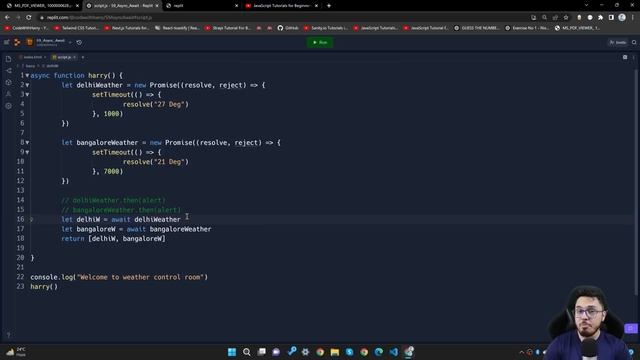
Task: Open the Multiplayer user icon in sidebar
Action: coord(9,94)
